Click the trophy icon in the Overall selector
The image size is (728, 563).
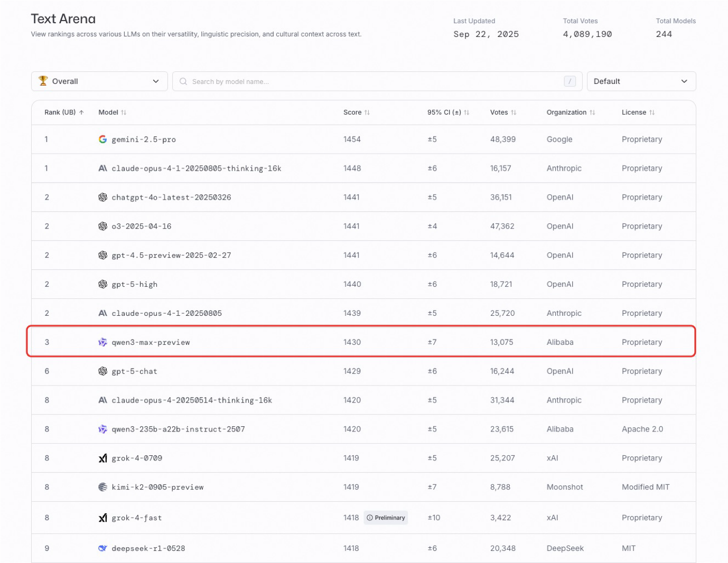pos(43,81)
